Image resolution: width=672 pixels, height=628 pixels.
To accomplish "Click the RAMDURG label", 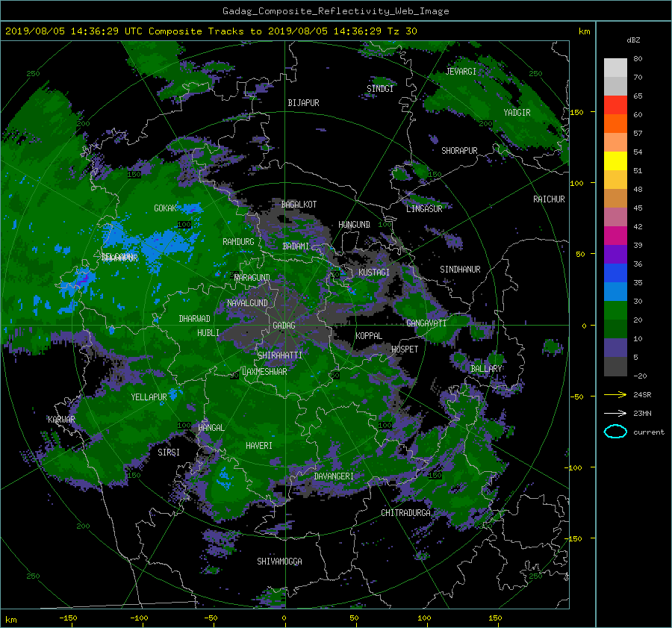I will point(238,242).
